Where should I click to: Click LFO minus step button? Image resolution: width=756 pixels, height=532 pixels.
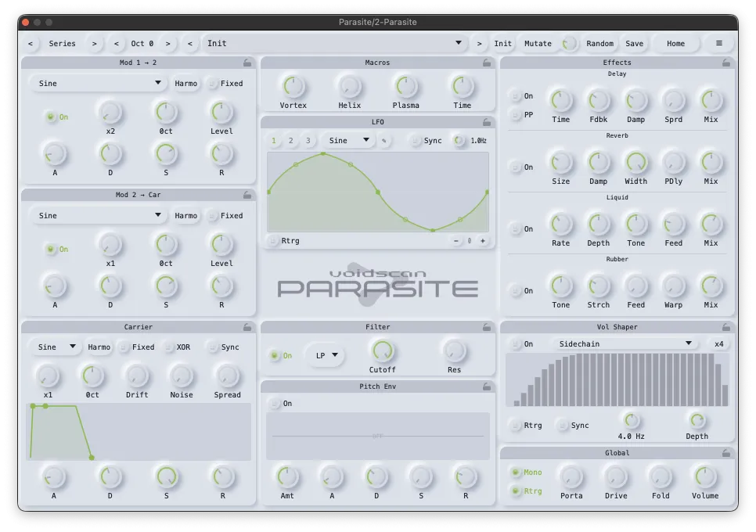(456, 240)
